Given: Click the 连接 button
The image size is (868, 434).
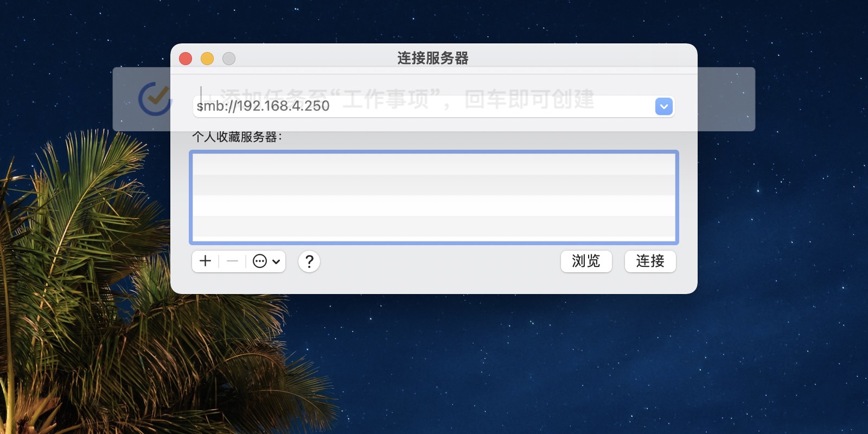Looking at the screenshot, I should 650,261.
